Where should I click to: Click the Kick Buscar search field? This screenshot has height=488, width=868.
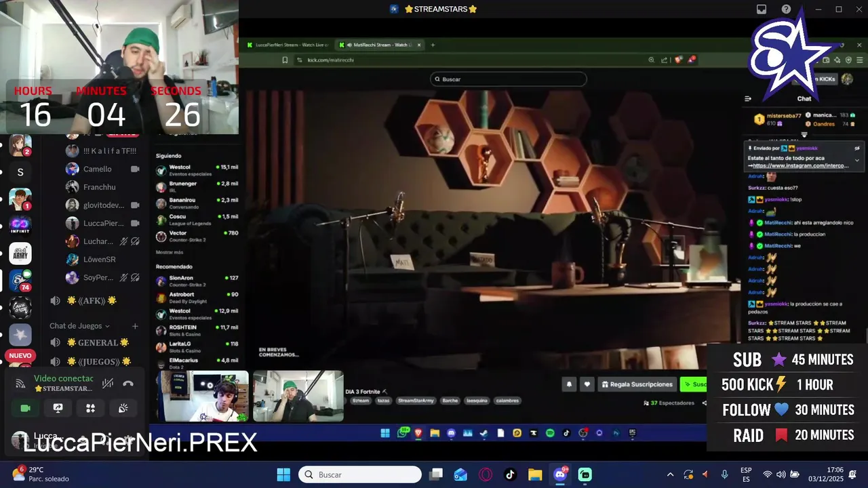(509, 79)
